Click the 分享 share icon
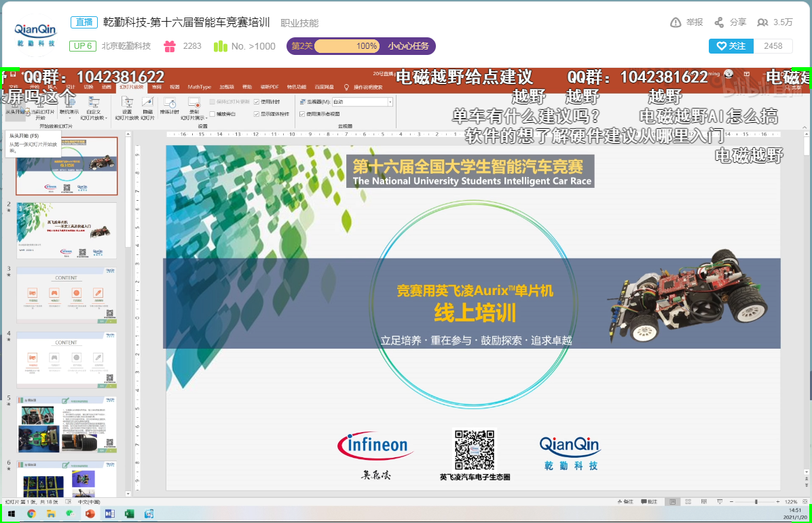This screenshot has height=523, width=812. click(719, 22)
